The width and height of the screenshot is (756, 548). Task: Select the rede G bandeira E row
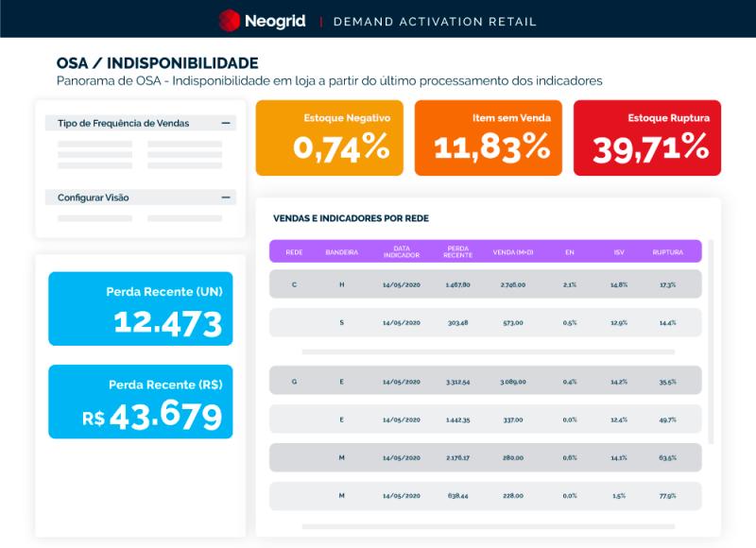point(485,382)
